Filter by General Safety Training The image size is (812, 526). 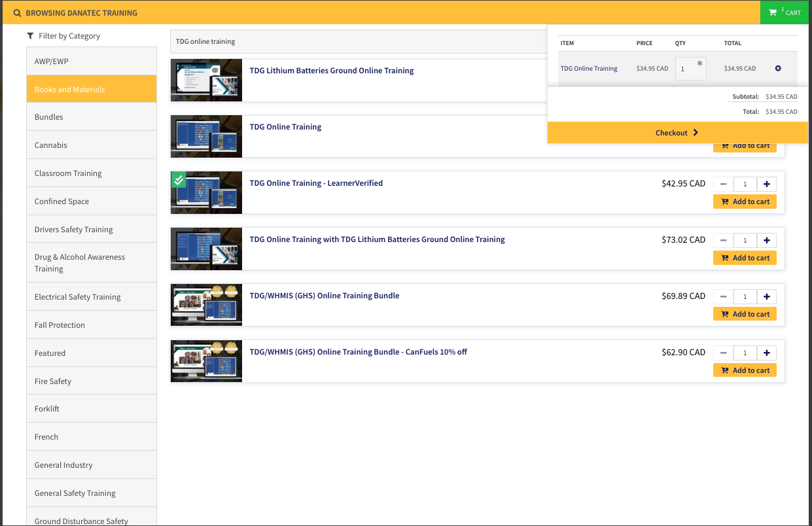[x=92, y=493]
